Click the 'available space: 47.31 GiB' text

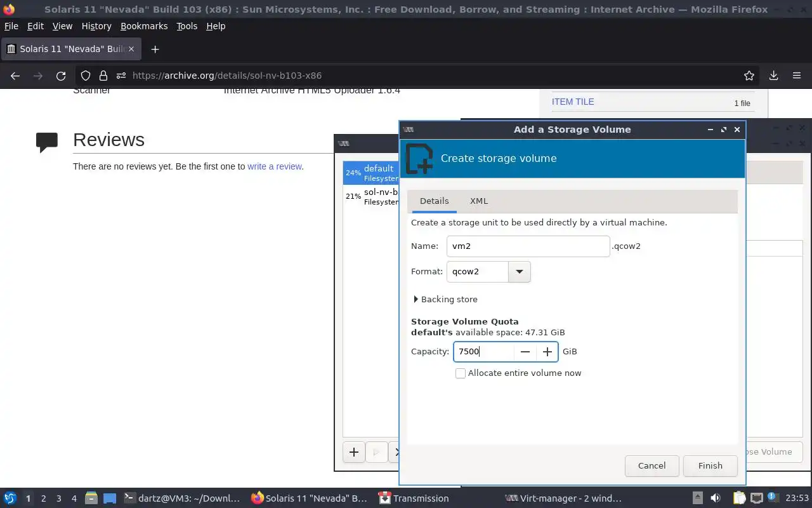click(x=510, y=333)
